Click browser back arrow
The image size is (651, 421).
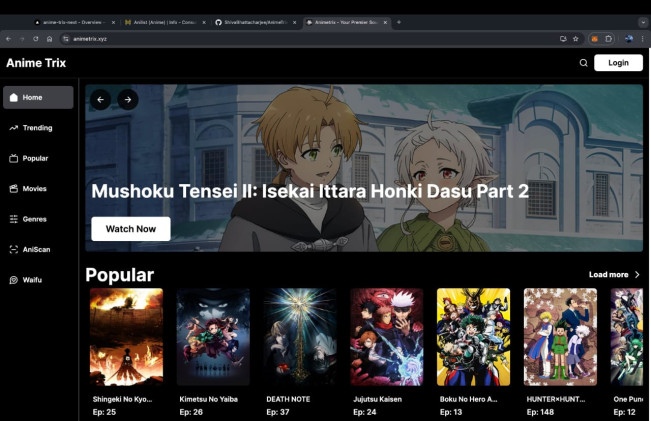[x=8, y=39]
